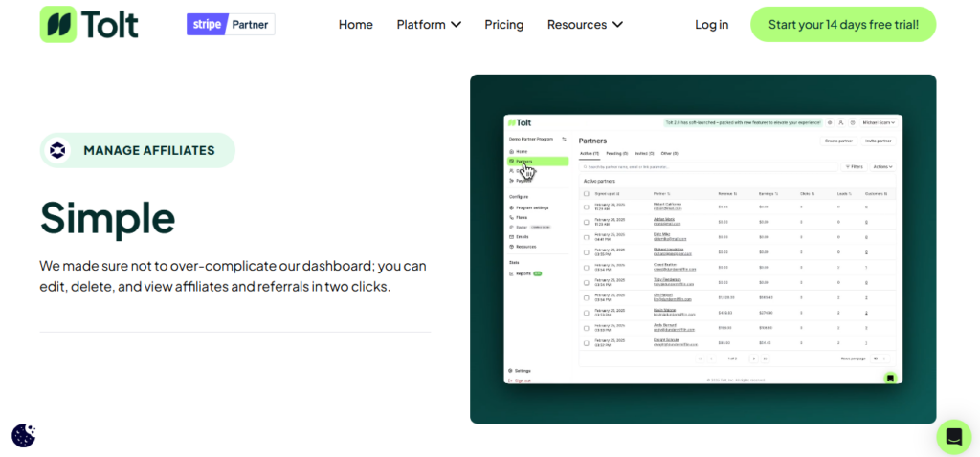Click the Create partner button

(x=838, y=141)
